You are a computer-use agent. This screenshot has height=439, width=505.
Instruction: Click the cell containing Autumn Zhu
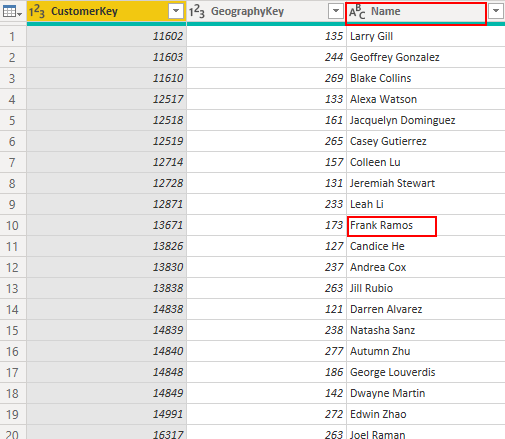426,351
